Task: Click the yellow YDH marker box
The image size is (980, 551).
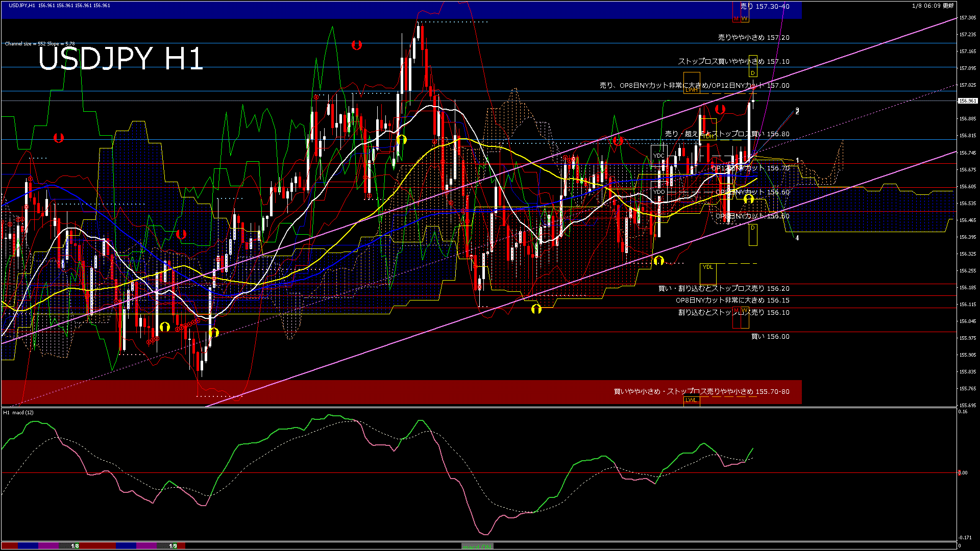Action: pyautogui.click(x=708, y=136)
